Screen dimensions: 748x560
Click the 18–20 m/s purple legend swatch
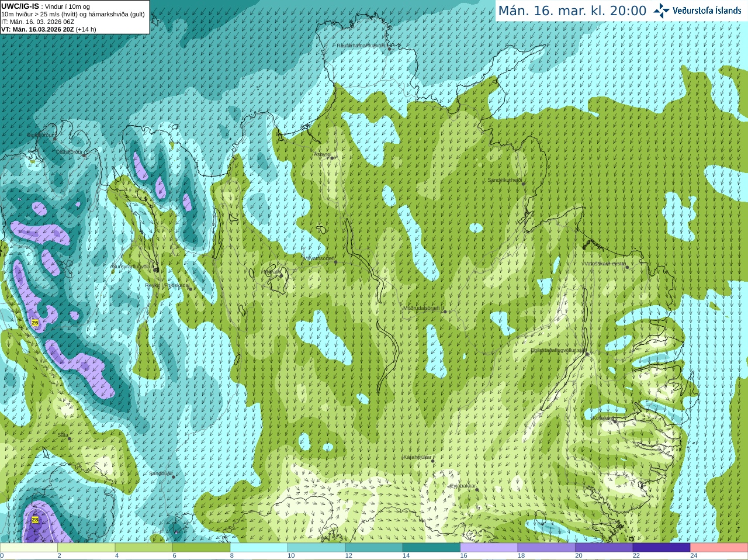point(546,548)
